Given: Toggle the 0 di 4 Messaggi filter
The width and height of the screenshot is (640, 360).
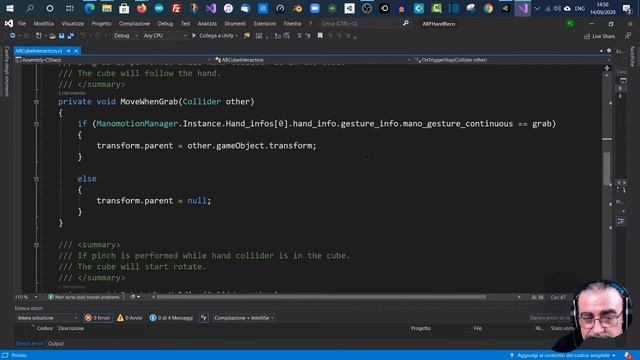Looking at the screenshot, I should click(171, 318).
